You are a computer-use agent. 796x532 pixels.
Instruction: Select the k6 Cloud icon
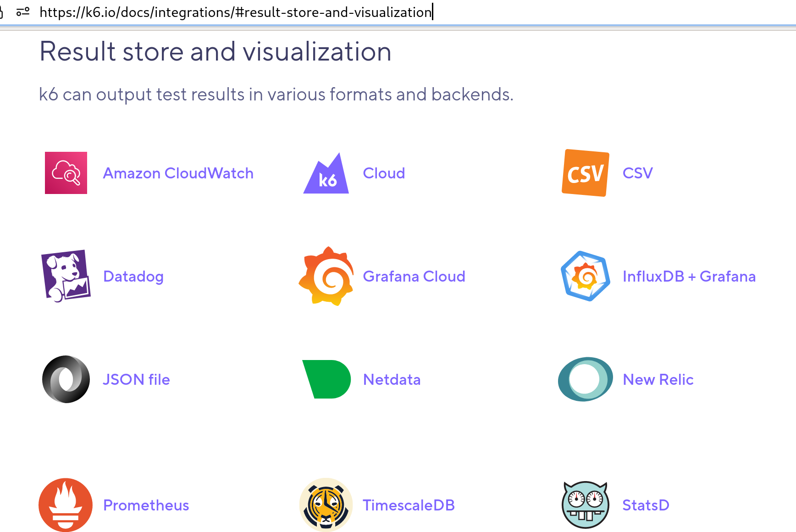click(x=326, y=174)
